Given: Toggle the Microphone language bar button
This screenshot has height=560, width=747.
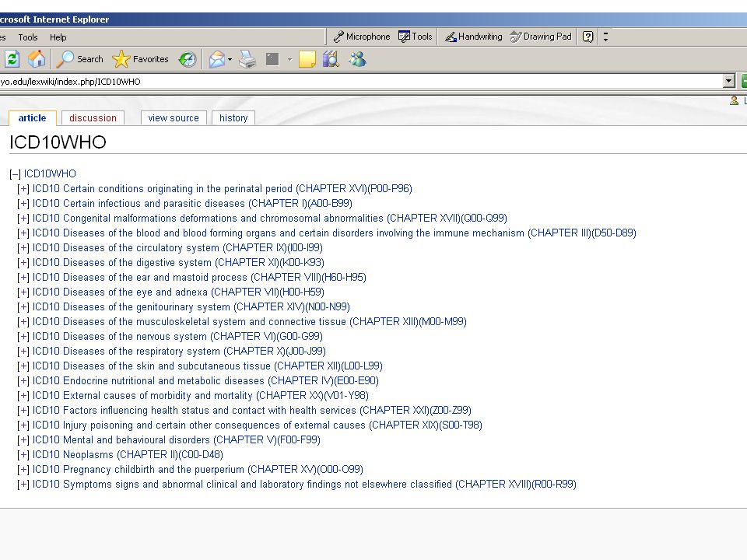Looking at the screenshot, I should (x=362, y=37).
